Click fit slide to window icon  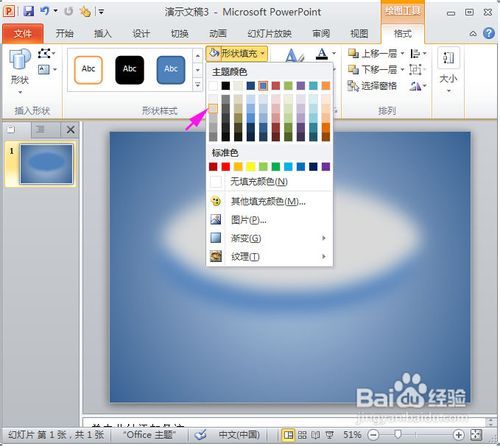point(476,435)
